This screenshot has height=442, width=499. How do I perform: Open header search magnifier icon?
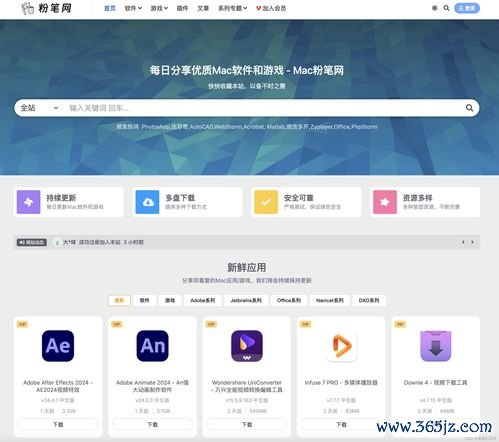point(446,8)
